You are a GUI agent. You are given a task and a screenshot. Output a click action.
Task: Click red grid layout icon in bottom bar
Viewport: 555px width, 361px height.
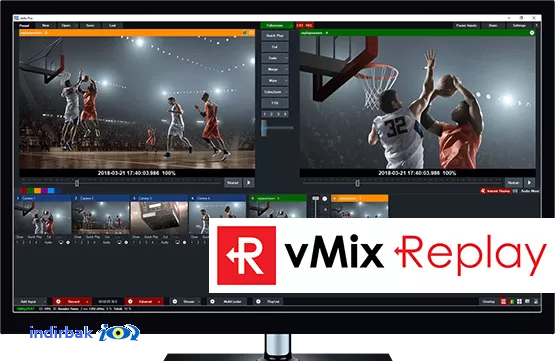click(503, 302)
